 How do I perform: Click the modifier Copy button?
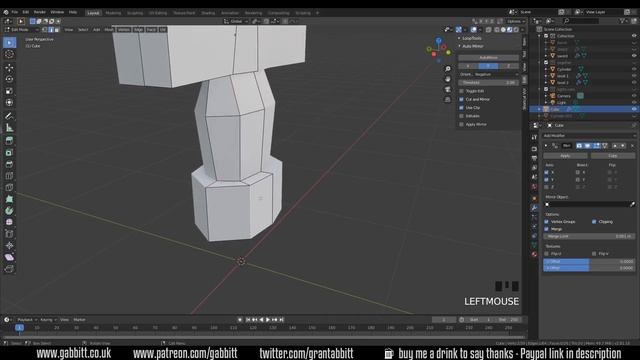[613, 156]
